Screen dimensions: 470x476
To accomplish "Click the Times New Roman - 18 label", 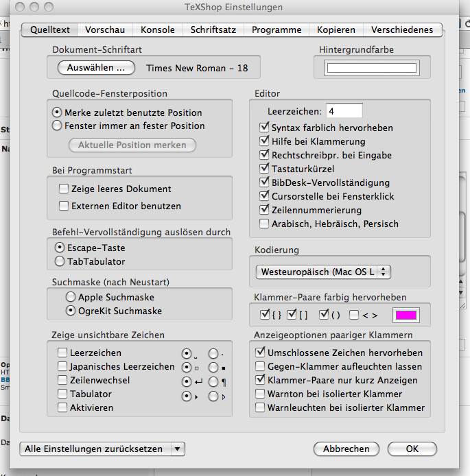I will point(197,68).
